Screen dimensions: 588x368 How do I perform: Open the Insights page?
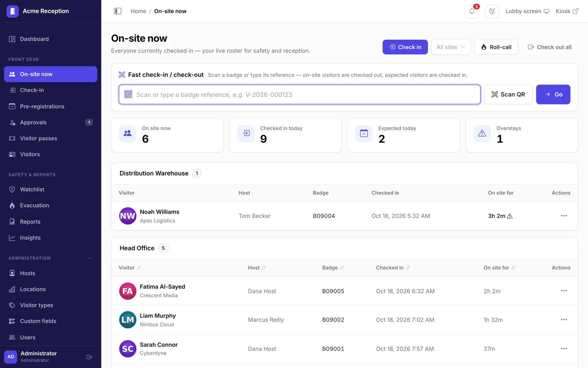click(x=51, y=238)
